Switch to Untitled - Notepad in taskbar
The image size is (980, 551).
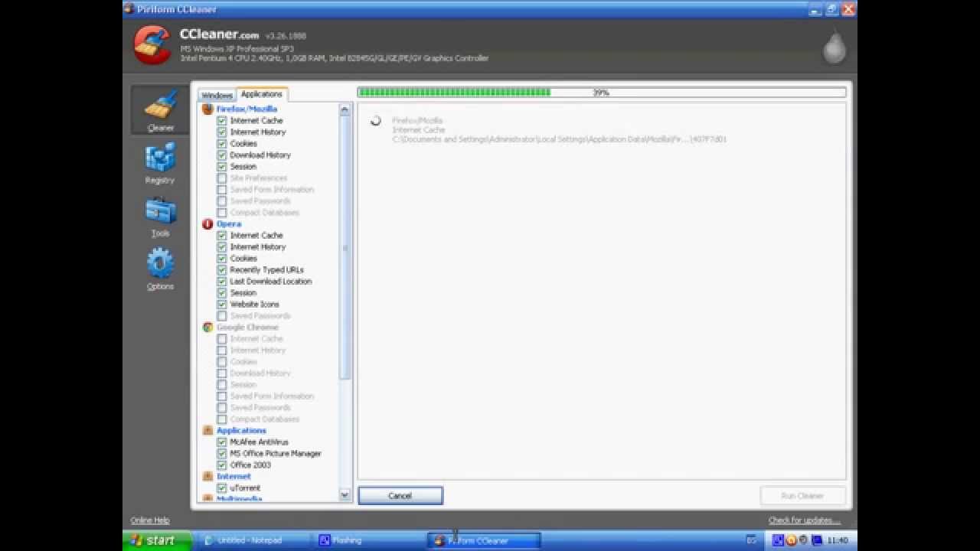252,540
